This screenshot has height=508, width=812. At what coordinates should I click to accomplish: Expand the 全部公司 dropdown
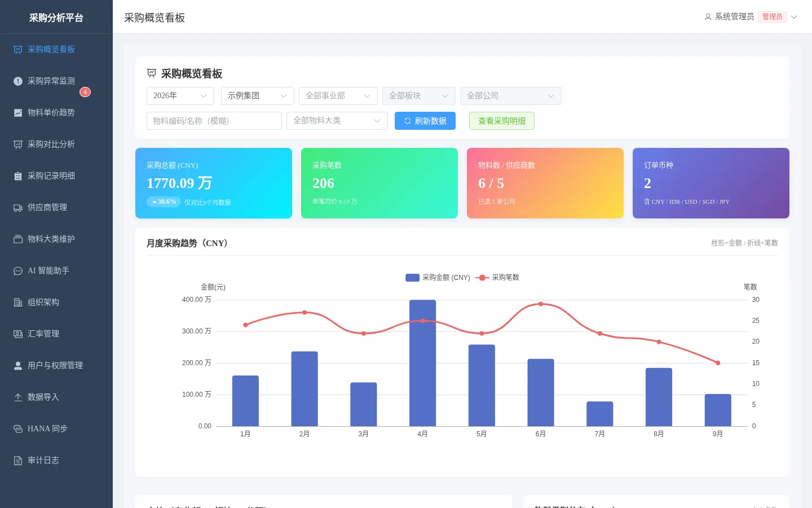[511, 96]
